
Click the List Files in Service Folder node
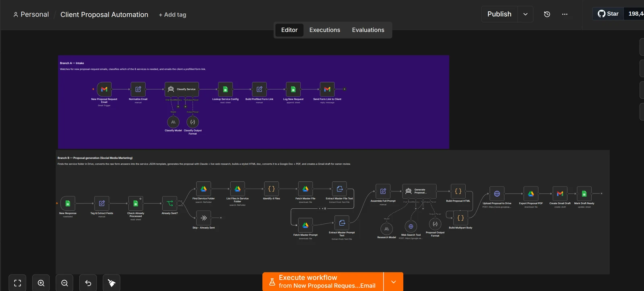point(237,189)
